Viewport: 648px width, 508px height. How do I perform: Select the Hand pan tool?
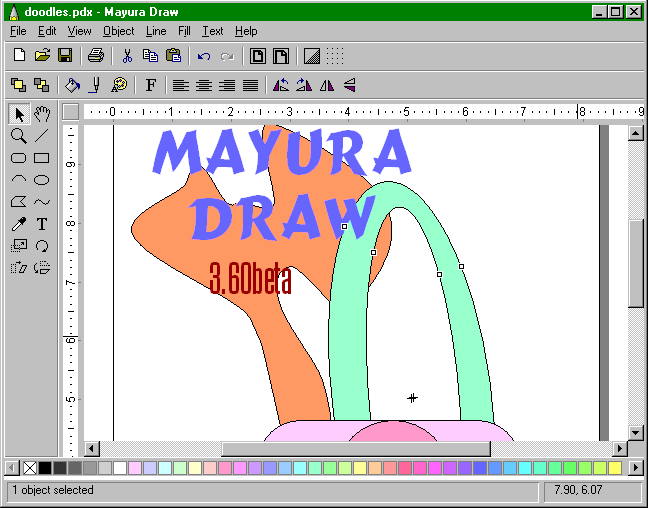pyautogui.click(x=42, y=114)
